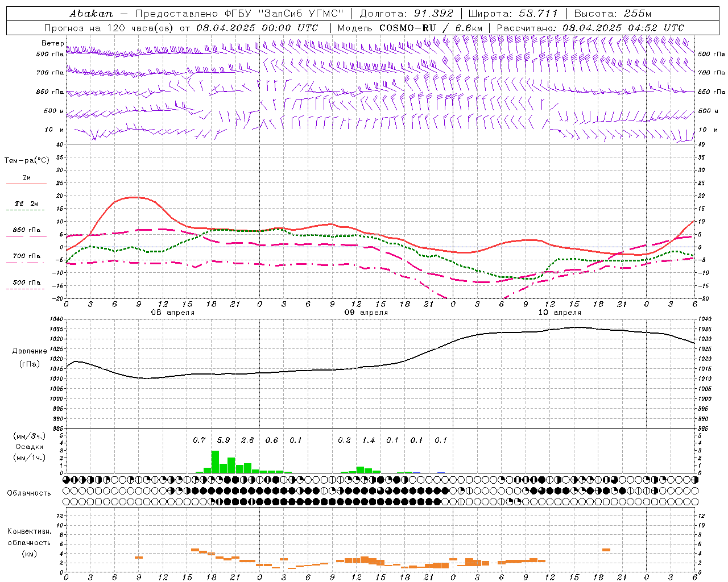Screen dimensions: 728x582
Task: Click the "1.4" precipitation amount value
Action: pyautogui.click(x=369, y=440)
